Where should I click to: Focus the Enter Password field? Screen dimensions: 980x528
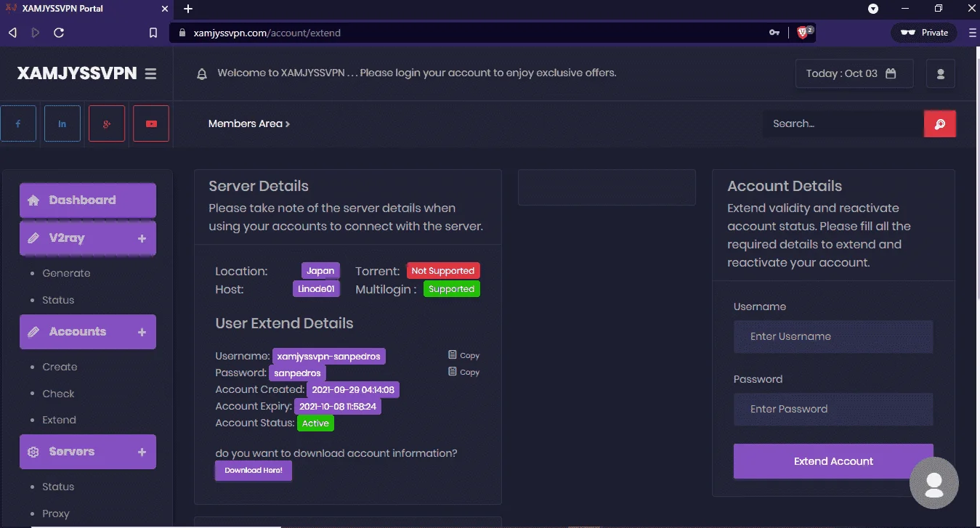click(x=833, y=410)
